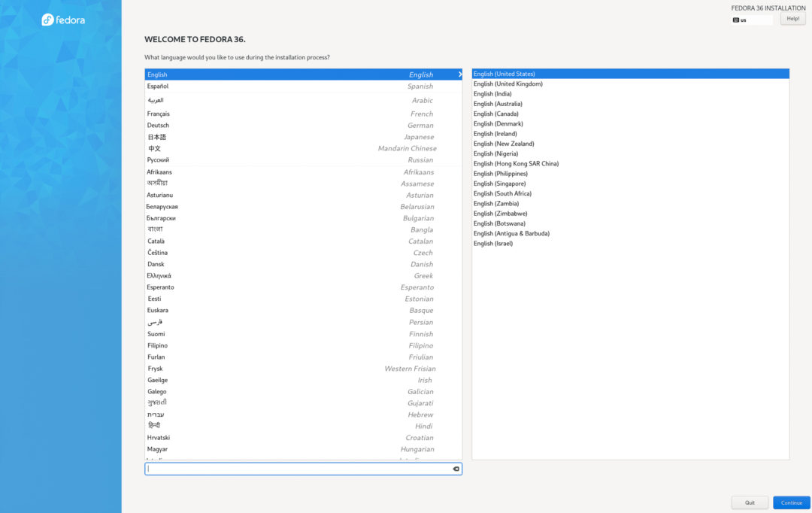Clear the language search field with the backspace icon
The height and width of the screenshot is (513, 812).
coord(456,469)
